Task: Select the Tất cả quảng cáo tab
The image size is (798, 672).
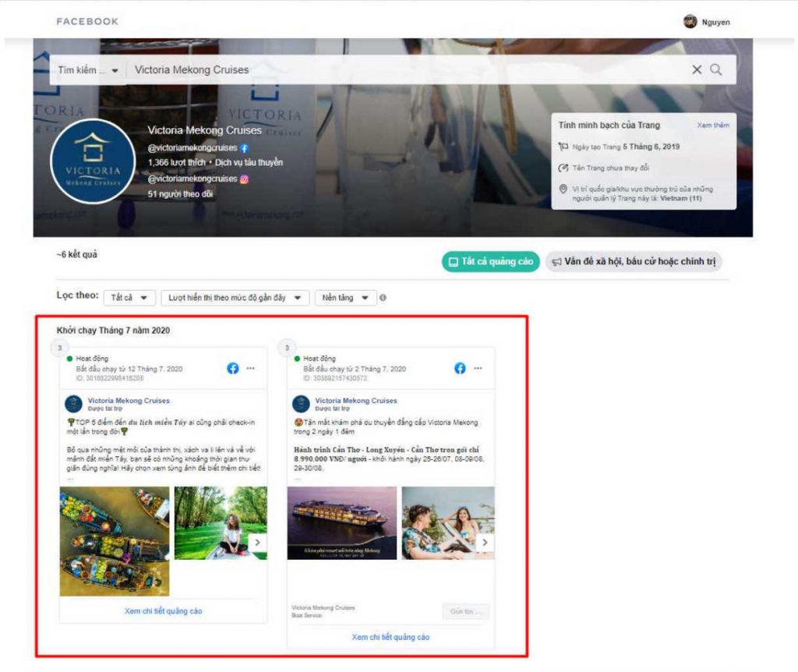Action: [x=491, y=262]
